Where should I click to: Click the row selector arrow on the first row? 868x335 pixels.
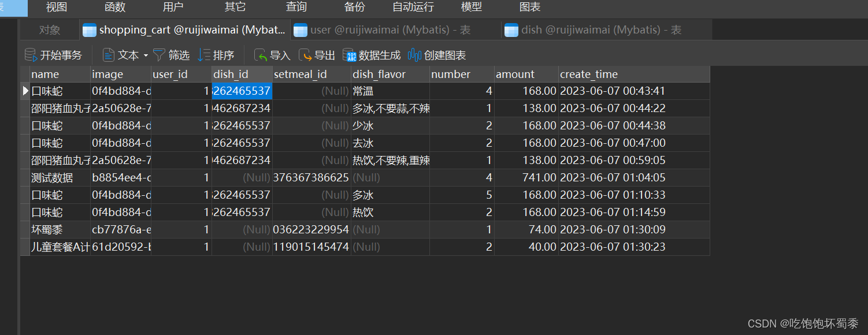25,91
